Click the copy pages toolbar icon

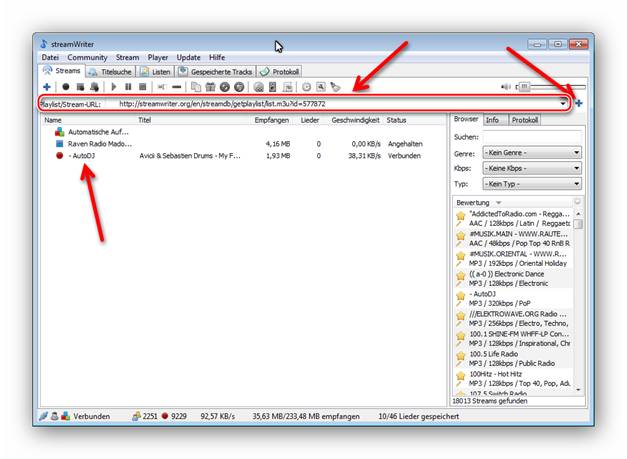(196, 87)
